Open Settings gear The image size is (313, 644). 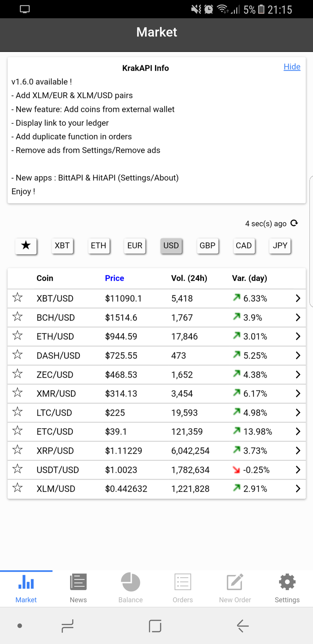(287, 588)
